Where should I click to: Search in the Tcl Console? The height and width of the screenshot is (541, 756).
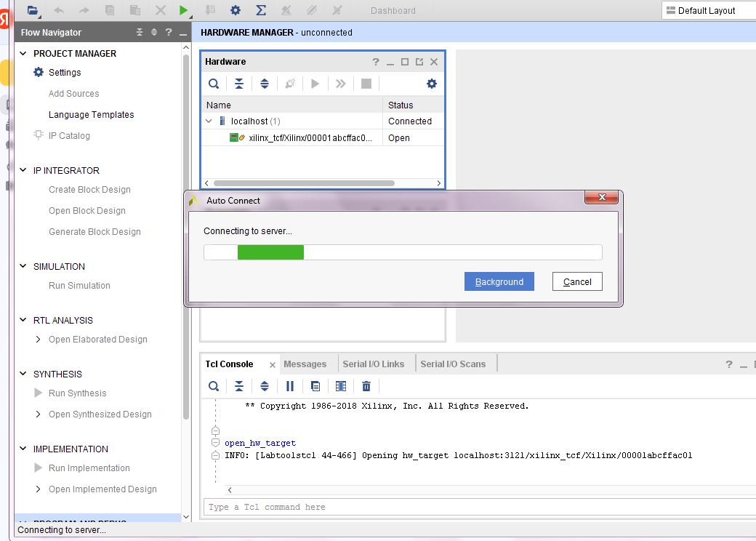pyautogui.click(x=214, y=386)
